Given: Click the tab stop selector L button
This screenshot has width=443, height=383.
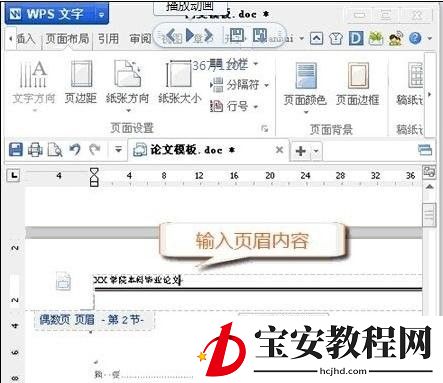Looking at the screenshot, I should 14,175.
